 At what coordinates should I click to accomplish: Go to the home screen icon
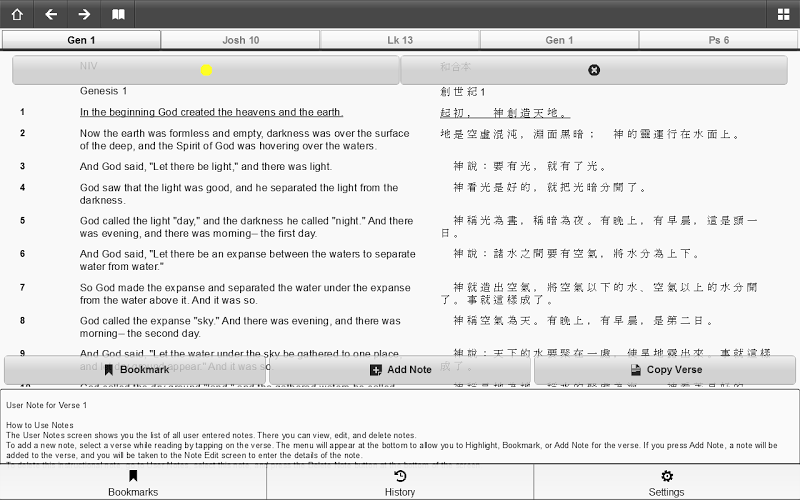coord(17,14)
